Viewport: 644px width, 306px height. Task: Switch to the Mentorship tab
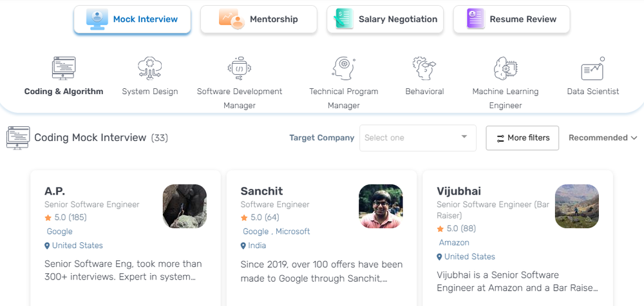coord(259,19)
